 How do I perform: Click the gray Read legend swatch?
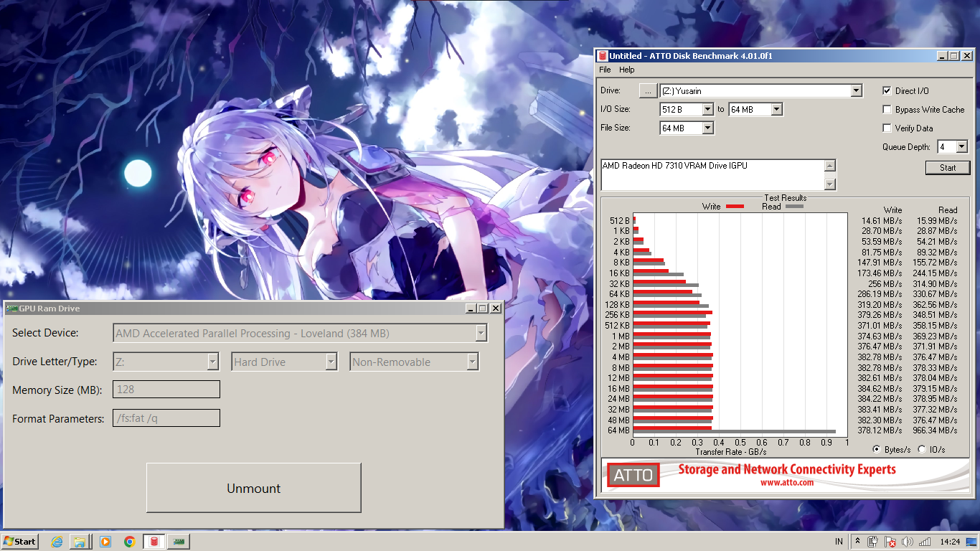[x=794, y=207]
